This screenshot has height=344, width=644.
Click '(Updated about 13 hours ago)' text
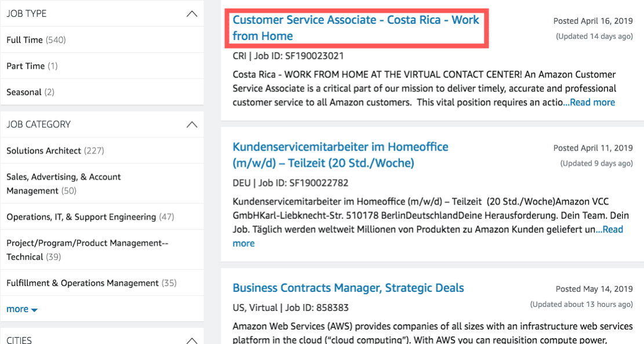click(581, 304)
